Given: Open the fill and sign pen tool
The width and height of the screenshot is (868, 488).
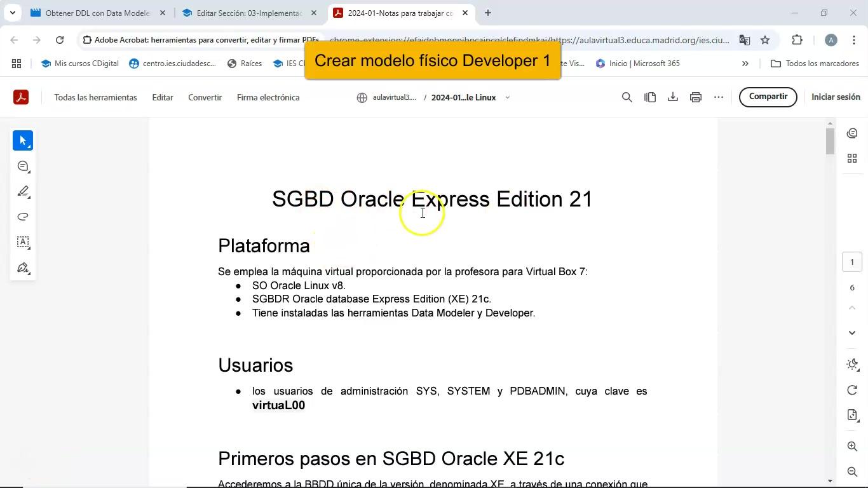Looking at the screenshot, I should tap(23, 268).
